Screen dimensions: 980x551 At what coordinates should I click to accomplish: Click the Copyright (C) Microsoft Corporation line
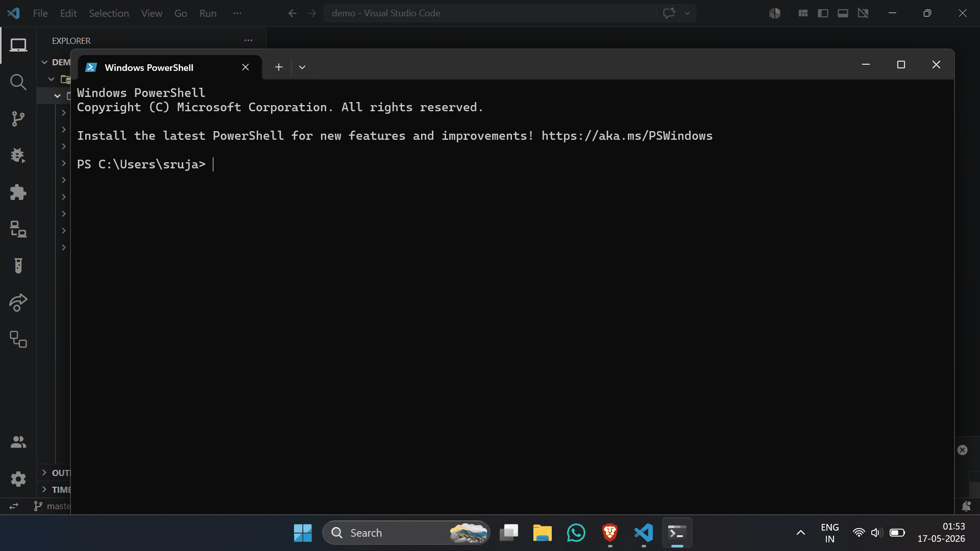click(x=280, y=107)
